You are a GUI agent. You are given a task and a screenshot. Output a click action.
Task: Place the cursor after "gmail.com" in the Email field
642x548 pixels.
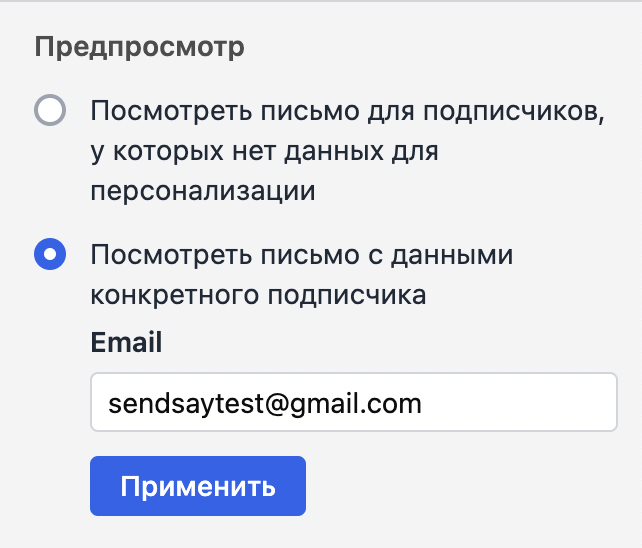(424, 403)
